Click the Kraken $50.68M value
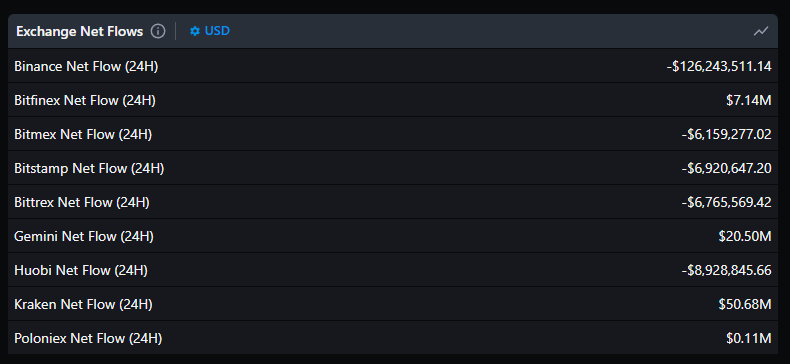 [745, 305]
